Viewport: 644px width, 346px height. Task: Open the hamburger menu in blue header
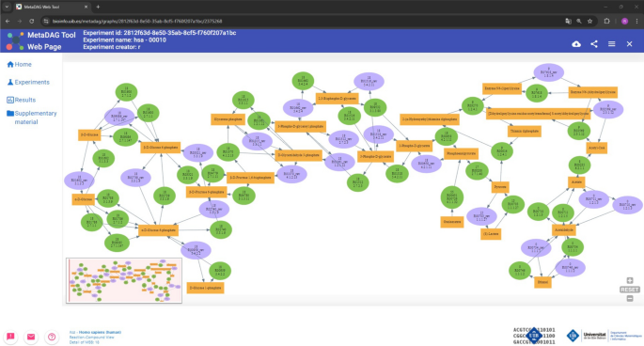(x=611, y=44)
